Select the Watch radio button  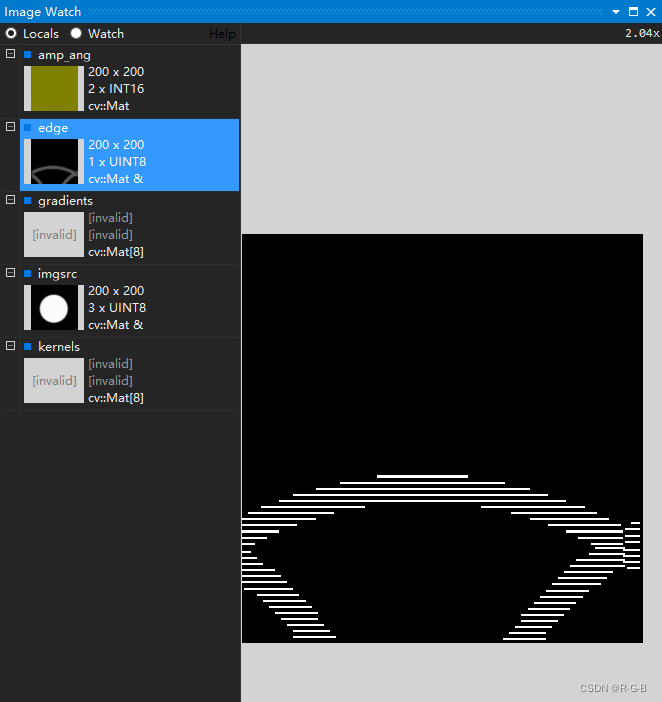[76, 34]
